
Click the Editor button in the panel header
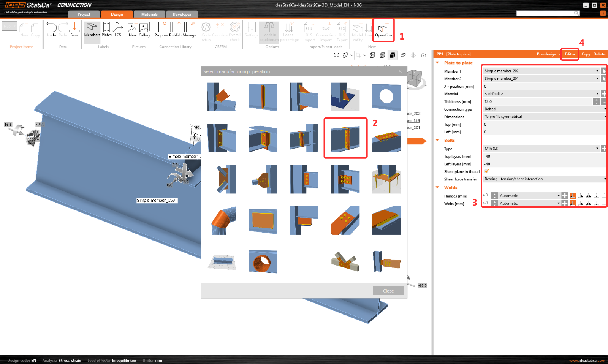pos(570,54)
